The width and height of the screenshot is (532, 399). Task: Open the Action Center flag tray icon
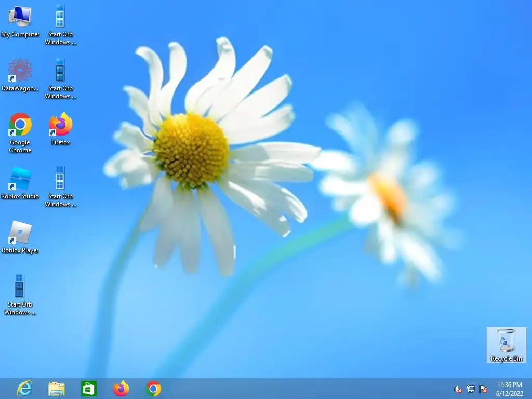483,389
